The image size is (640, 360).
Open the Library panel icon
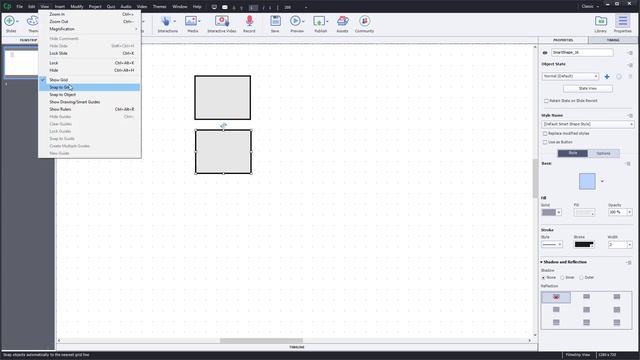[x=600, y=21]
